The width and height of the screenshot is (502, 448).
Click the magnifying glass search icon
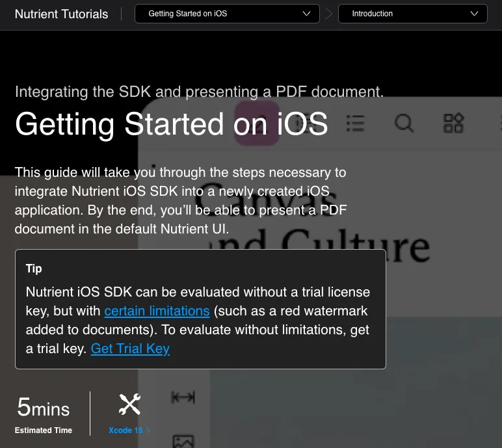(x=404, y=123)
